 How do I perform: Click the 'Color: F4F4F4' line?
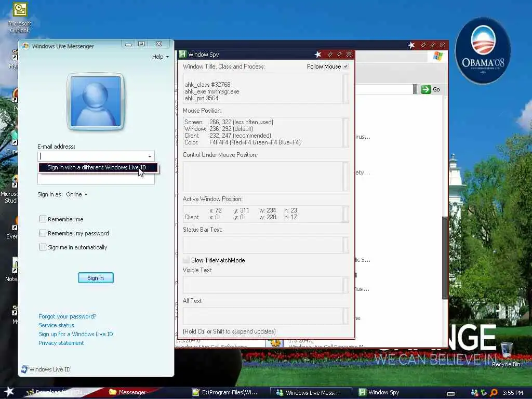[243, 142]
